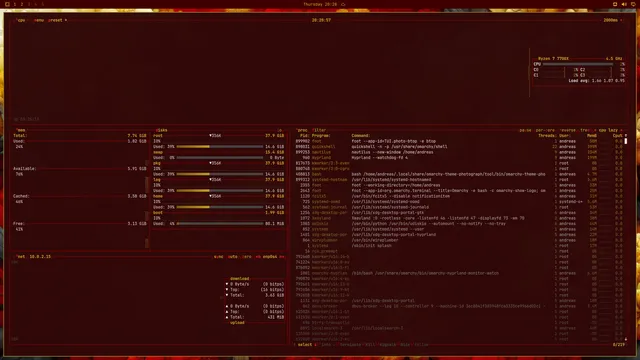The image size is (640, 360).
Task: Toggle the net box label
Action: (20, 257)
